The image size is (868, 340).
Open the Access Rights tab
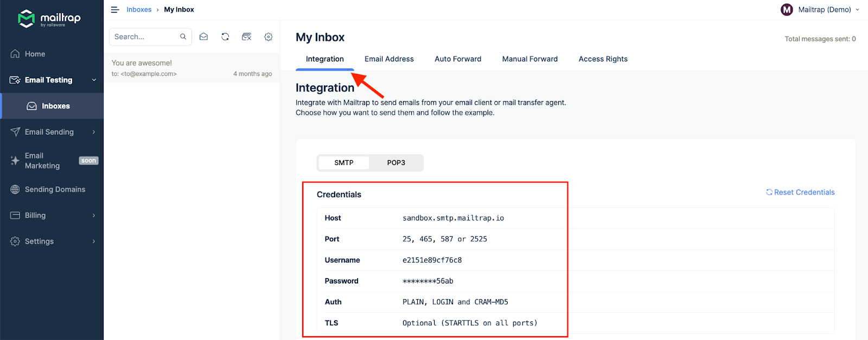pyautogui.click(x=603, y=59)
